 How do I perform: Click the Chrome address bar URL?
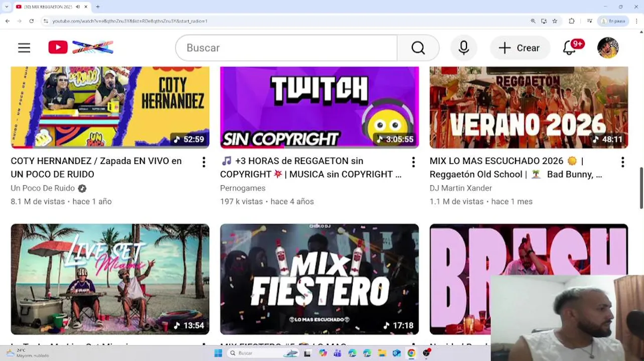click(130, 21)
